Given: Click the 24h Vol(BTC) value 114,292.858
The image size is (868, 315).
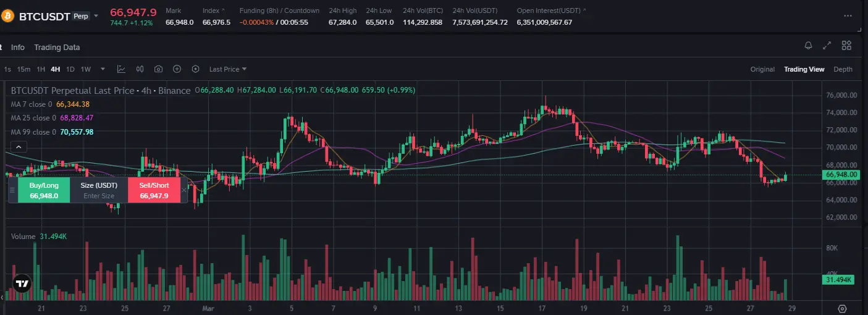Looking at the screenshot, I should tap(423, 22).
